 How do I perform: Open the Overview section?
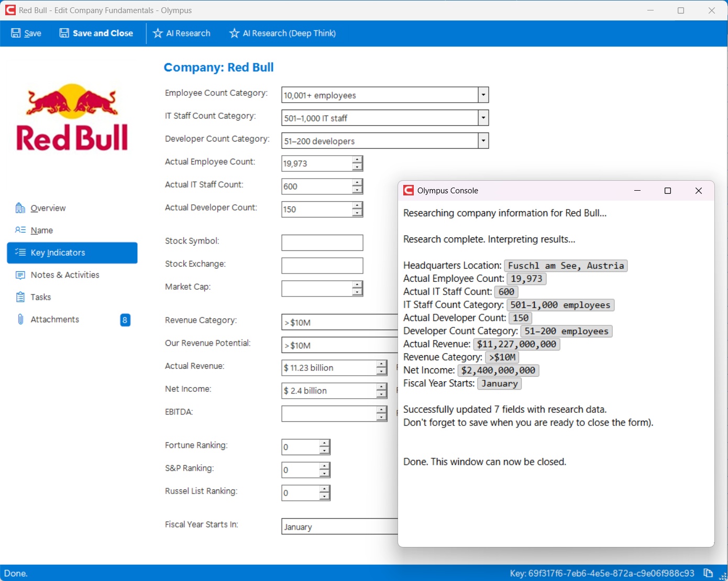pos(48,208)
